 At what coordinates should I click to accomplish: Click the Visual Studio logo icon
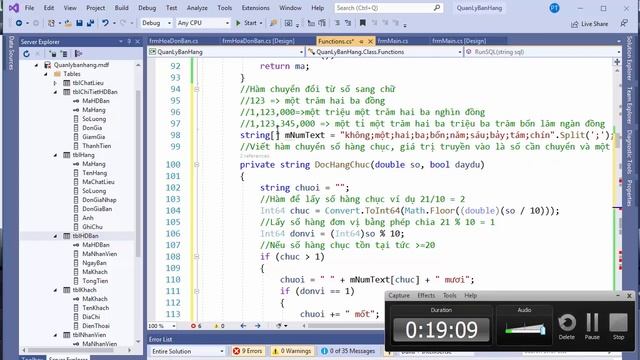pyautogui.click(x=13, y=8)
